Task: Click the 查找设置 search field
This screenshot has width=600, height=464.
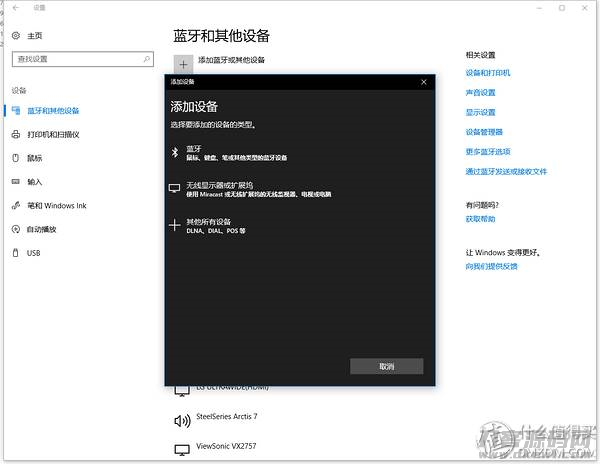Action: click(x=83, y=59)
